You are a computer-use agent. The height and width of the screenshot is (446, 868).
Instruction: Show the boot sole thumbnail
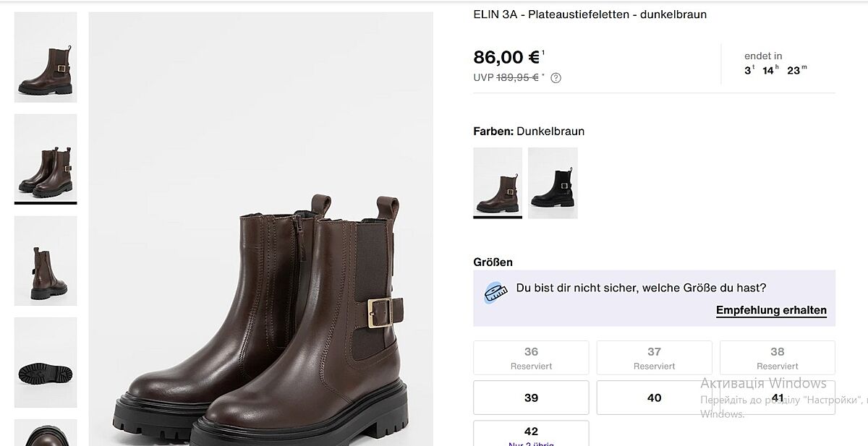tap(46, 361)
